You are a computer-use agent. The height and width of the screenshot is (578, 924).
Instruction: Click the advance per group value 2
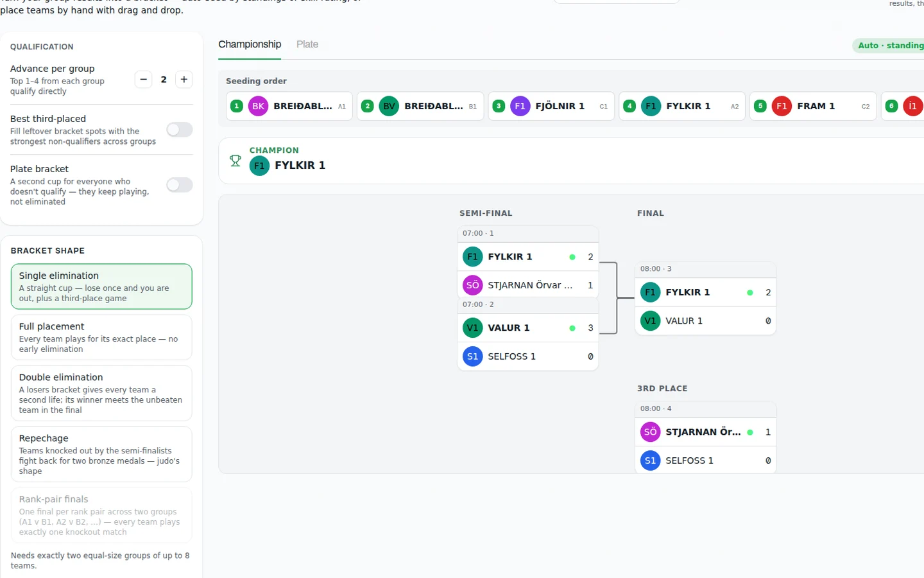click(164, 80)
